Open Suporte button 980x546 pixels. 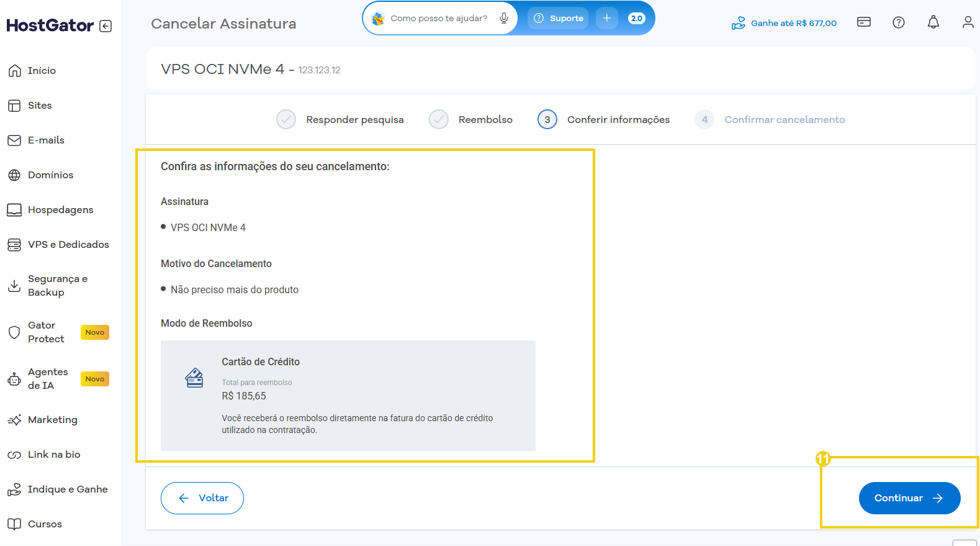(558, 18)
